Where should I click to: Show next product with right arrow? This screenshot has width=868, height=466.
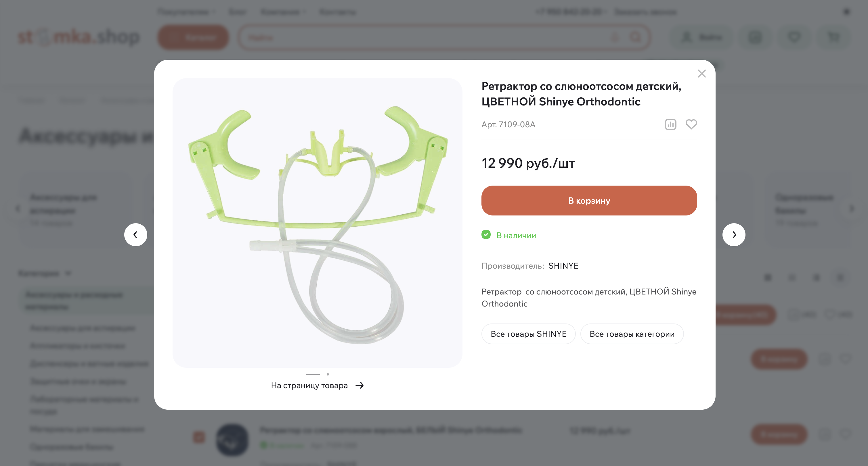(x=734, y=235)
